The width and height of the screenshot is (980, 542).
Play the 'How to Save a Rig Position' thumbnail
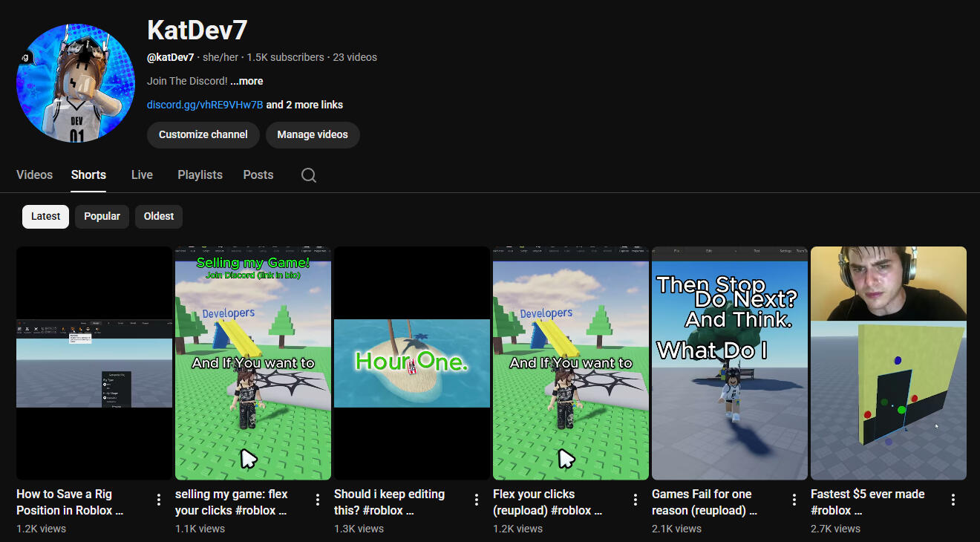94,363
